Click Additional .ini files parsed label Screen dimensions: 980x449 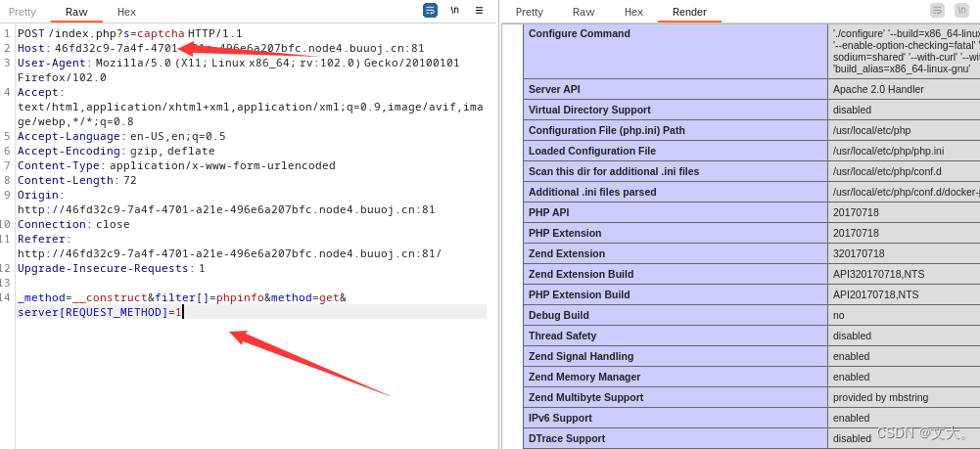click(x=592, y=193)
